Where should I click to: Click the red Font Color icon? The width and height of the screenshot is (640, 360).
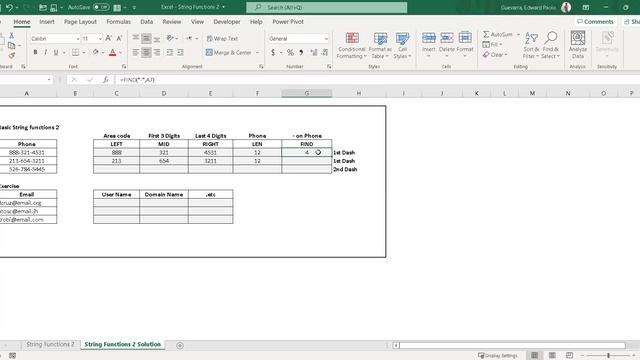(113, 52)
